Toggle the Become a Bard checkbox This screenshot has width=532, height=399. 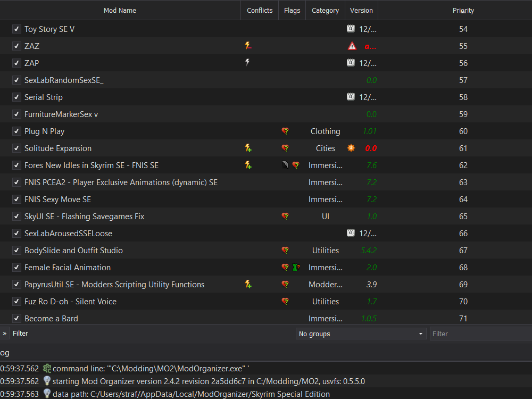[16, 318]
